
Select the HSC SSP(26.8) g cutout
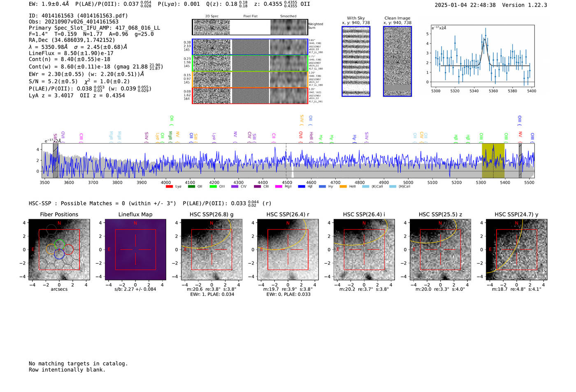211,250
